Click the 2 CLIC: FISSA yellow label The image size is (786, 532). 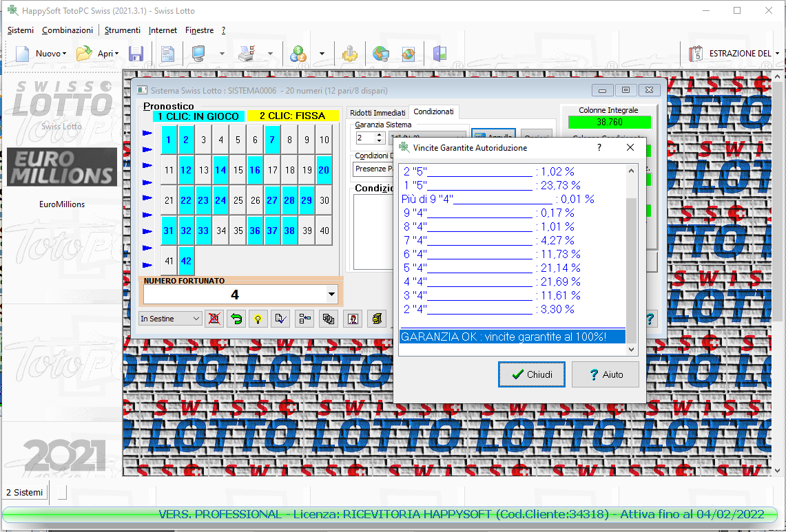coord(293,116)
